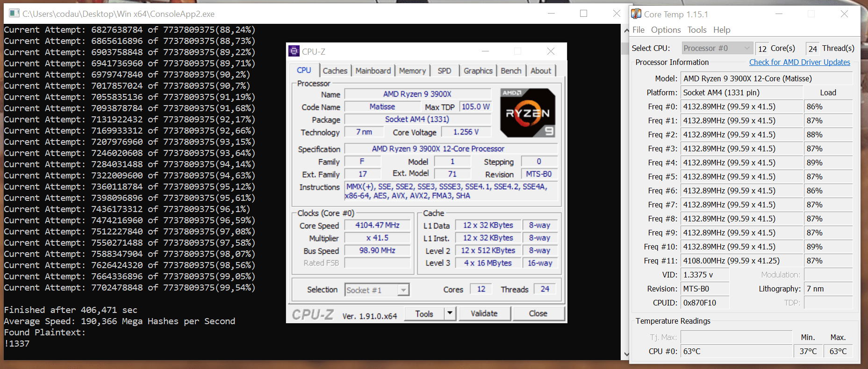The width and height of the screenshot is (868, 369).
Task: Click the Core Voltage value 1.256 V
Action: (x=466, y=132)
